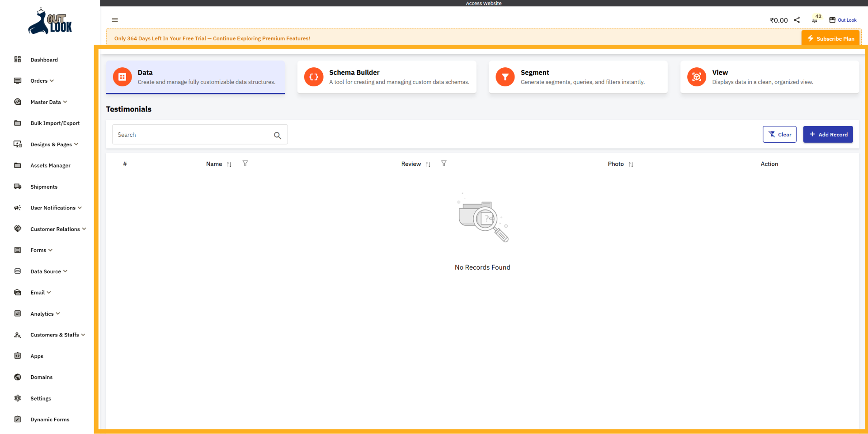The image size is (868, 434).
Task: Switch to the Dashboard menu item
Action: point(44,59)
